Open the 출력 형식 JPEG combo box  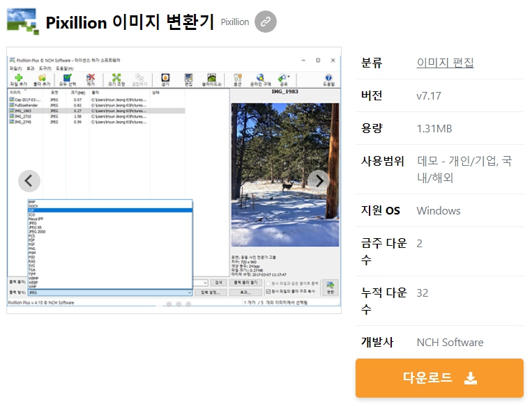pos(110,292)
